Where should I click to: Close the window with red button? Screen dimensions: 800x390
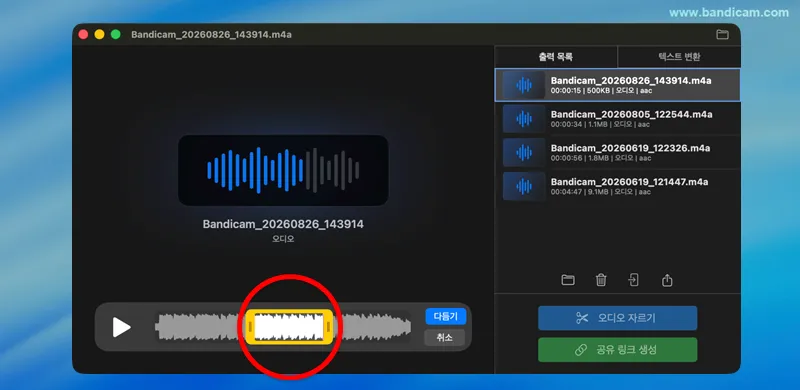tap(83, 35)
